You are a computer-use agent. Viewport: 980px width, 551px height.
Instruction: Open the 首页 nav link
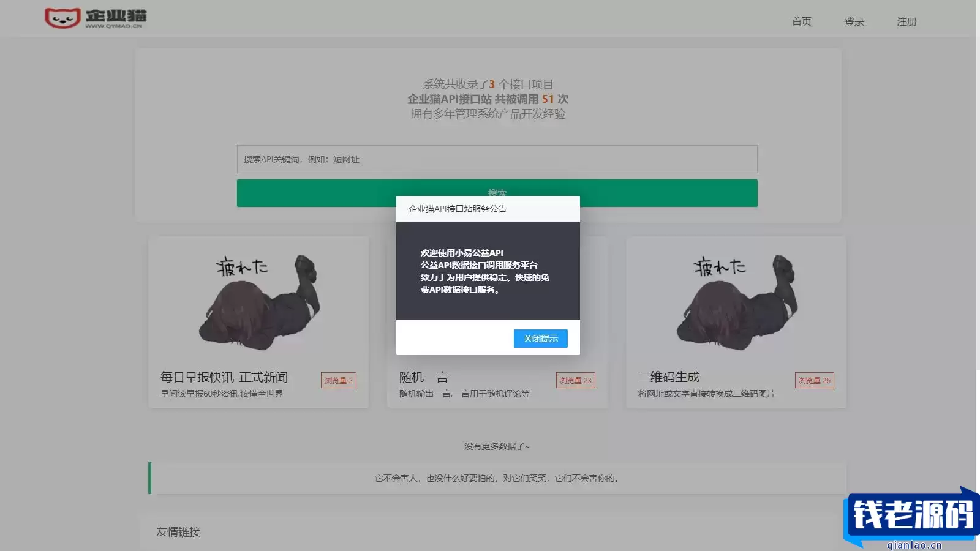801,21
